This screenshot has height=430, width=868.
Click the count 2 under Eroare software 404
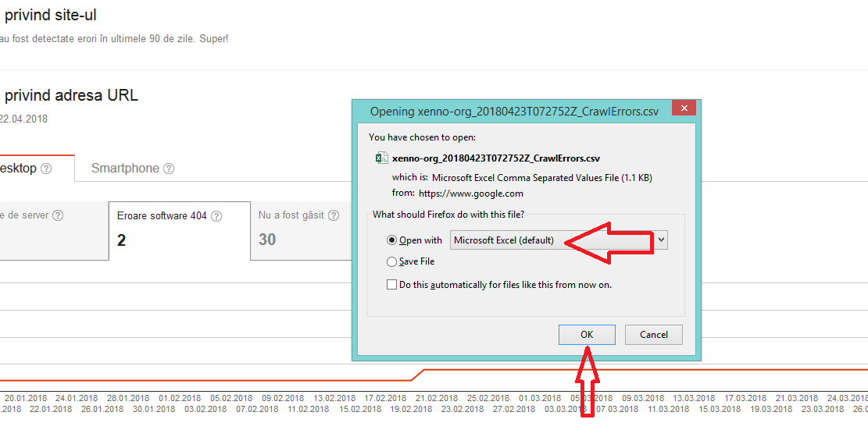pos(121,240)
